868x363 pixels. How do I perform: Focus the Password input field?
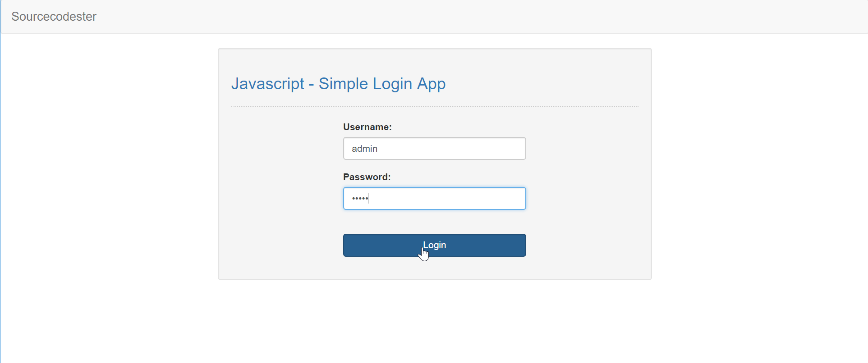[434, 199]
